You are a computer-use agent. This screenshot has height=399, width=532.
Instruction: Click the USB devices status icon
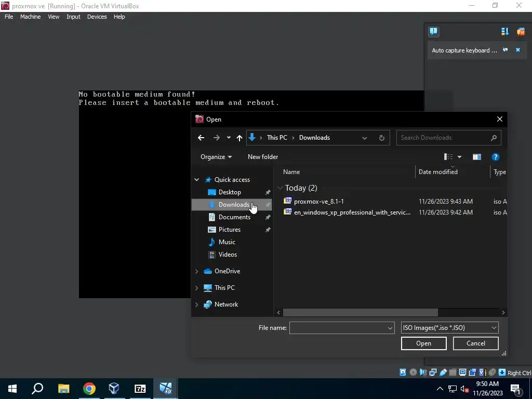coord(443,372)
